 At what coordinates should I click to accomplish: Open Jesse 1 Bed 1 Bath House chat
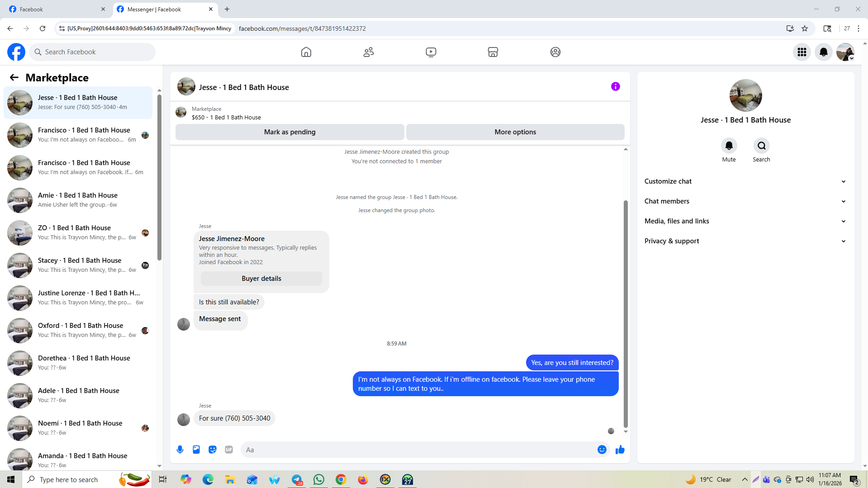[78, 103]
